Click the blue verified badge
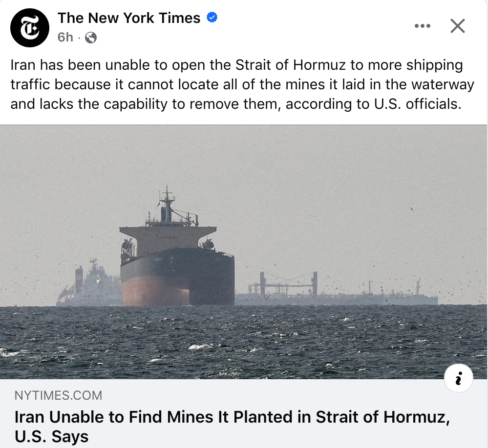488x448 pixels. pyautogui.click(x=212, y=18)
